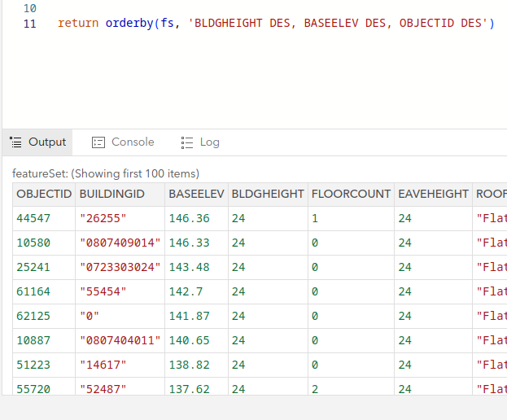The width and height of the screenshot is (507, 420).
Task: Select the BUILDINGID column header
Action: point(111,194)
